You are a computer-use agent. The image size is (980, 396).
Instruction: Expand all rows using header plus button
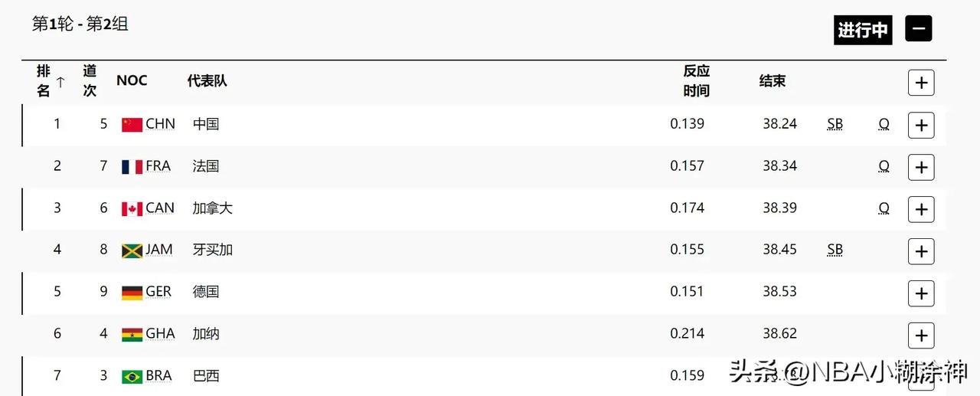(921, 83)
